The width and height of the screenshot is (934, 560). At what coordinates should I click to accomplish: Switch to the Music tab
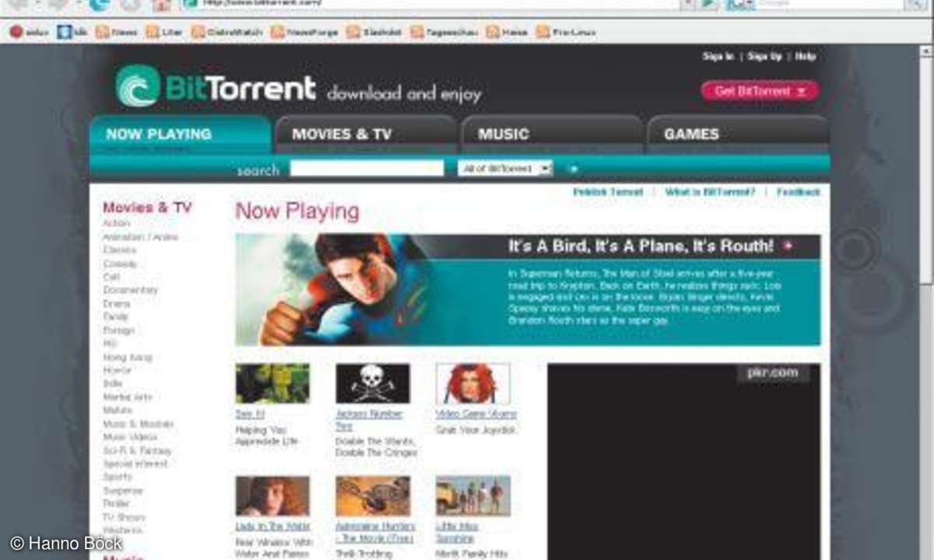click(x=551, y=135)
